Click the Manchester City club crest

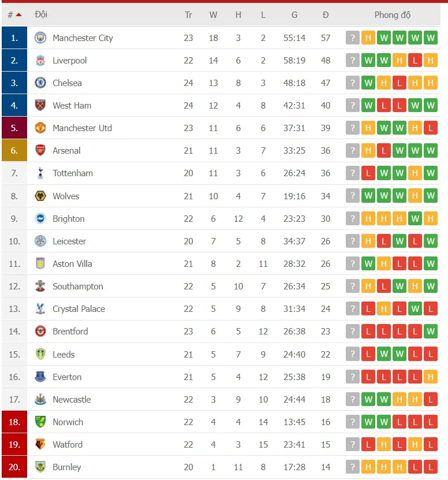(40, 38)
